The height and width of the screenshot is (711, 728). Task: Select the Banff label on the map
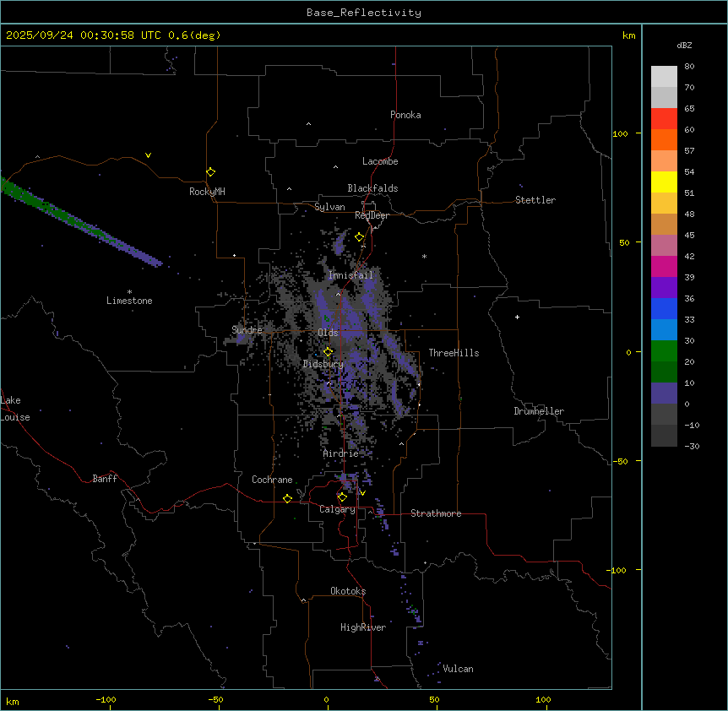pyautogui.click(x=105, y=479)
